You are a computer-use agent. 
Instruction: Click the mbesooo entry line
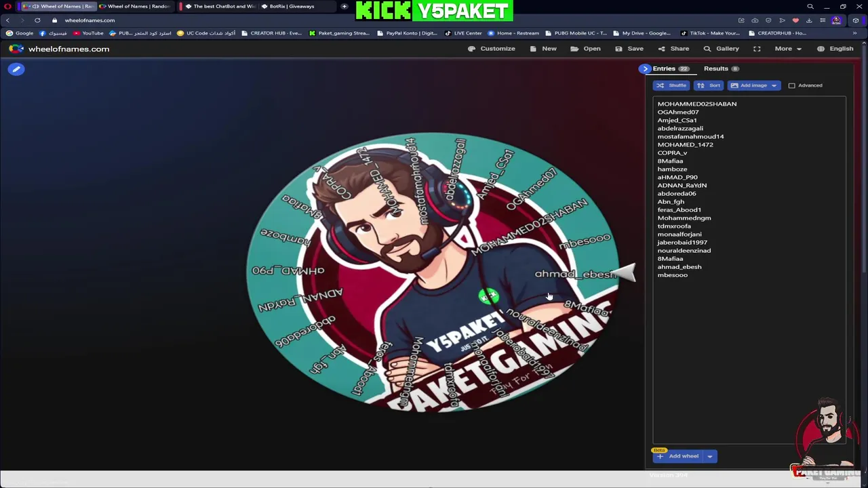672,274
